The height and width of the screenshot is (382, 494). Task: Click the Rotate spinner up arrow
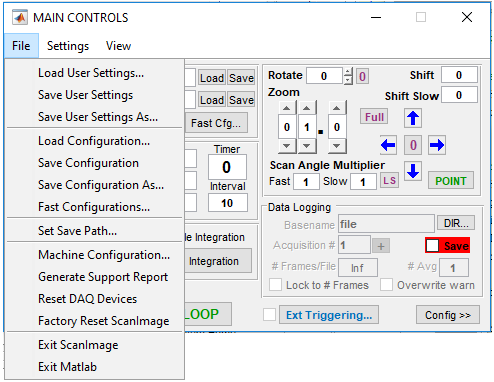tap(348, 72)
